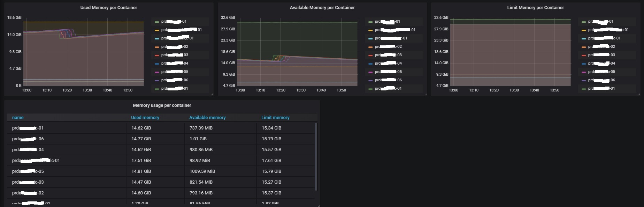644x207 pixels.
Task: Click blue -04 series color icon in Available Memory legend
Action: point(370,64)
